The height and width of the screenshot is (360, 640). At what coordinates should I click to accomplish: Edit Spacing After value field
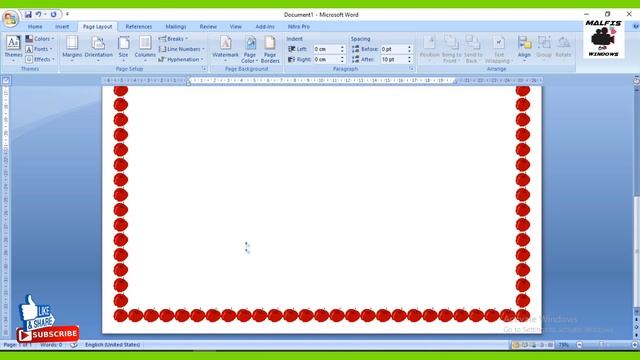click(x=393, y=59)
